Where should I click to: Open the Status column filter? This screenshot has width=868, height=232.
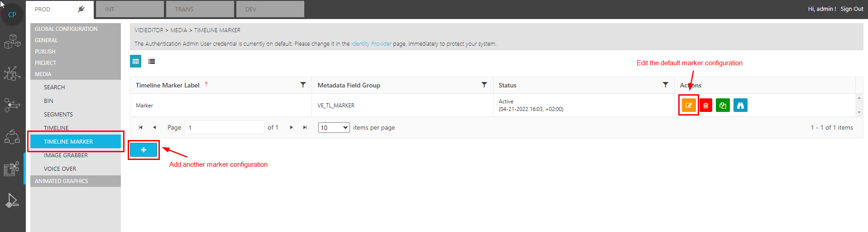click(665, 85)
